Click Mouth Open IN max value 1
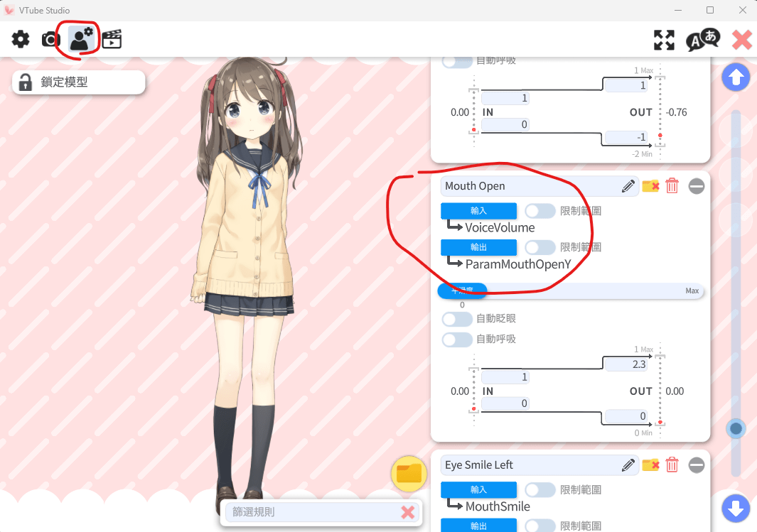This screenshot has width=757, height=532. click(x=505, y=377)
